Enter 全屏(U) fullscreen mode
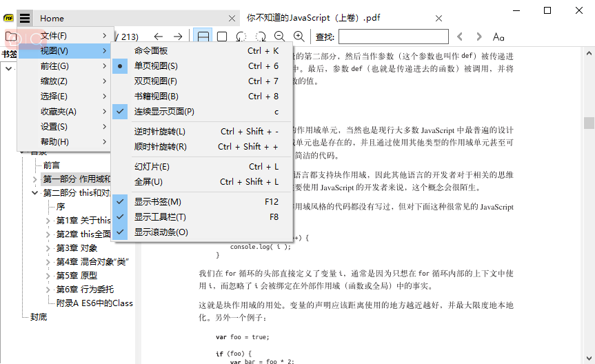The height and width of the screenshot is (364, 595). click(202, 182)
